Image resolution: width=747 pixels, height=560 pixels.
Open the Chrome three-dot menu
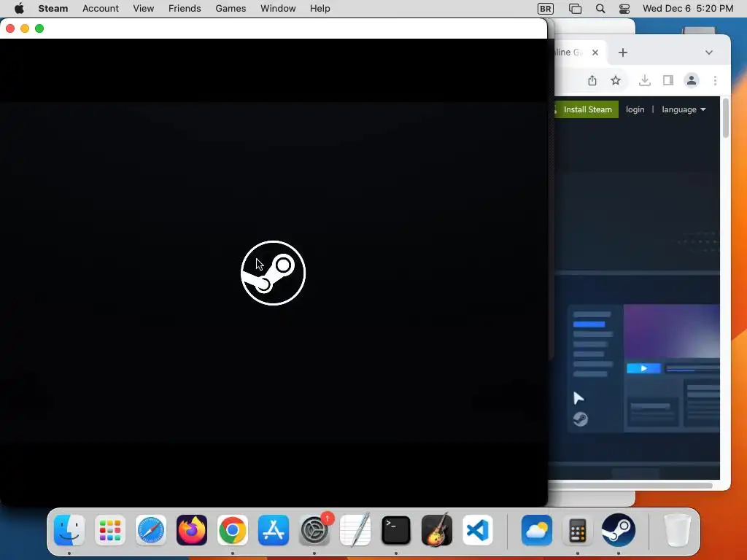(715, 80)
